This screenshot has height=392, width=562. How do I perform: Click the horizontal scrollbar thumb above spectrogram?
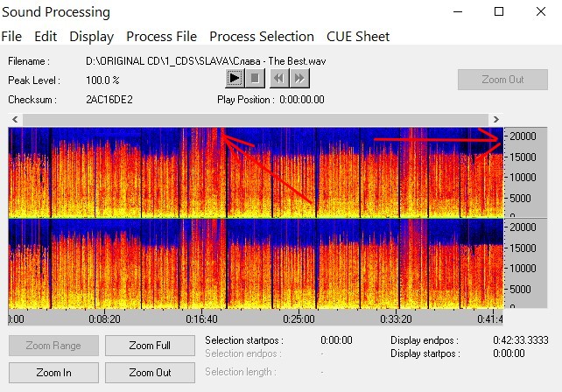click(x=256, y=119)
